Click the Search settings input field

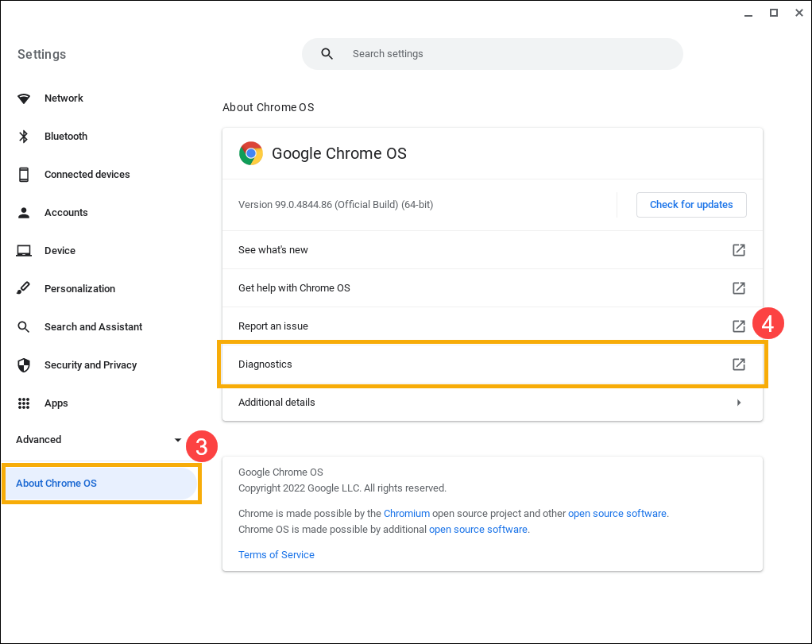(493, 54)
